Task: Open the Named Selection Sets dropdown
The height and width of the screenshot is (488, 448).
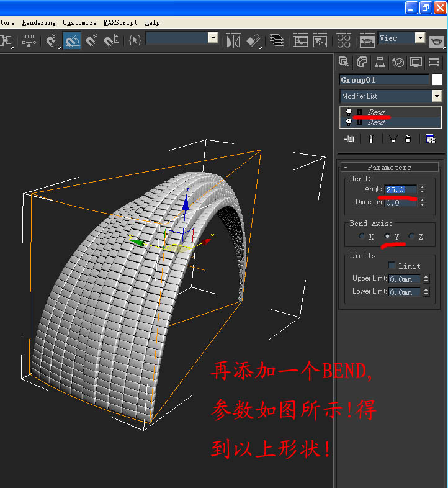Action: click(213, 38)
